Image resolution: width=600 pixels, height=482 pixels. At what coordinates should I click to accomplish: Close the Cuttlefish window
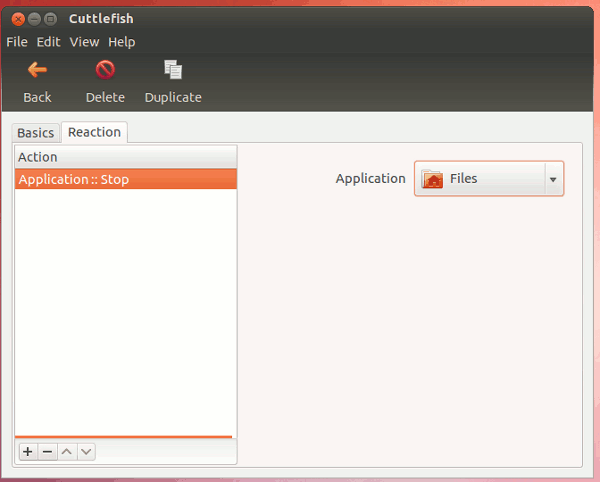point(18,19)
